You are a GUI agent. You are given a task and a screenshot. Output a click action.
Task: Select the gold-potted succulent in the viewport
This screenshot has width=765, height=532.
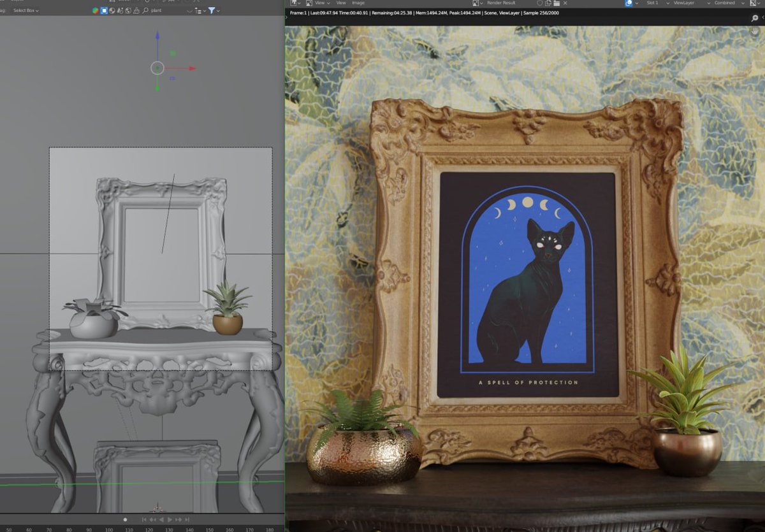227,310
